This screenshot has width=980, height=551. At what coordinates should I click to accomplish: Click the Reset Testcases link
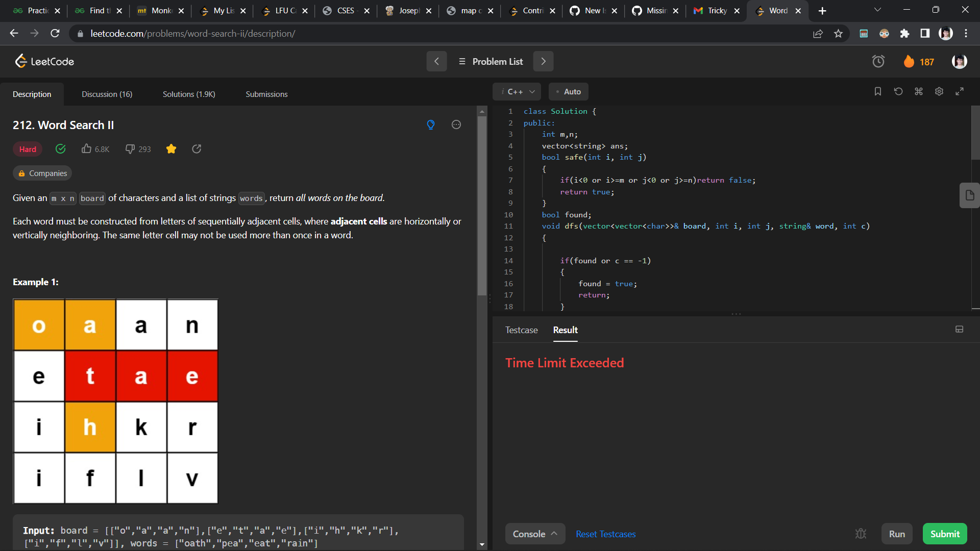(605, 534)
